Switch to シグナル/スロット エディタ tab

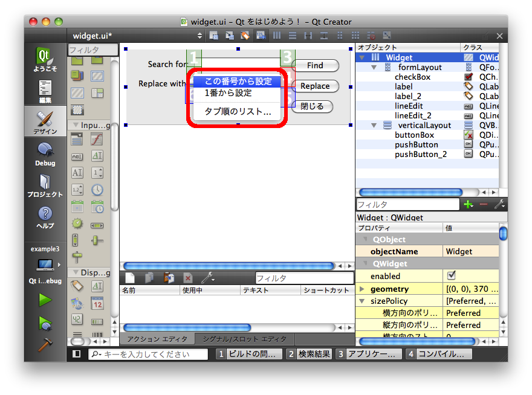click(244, 339)
